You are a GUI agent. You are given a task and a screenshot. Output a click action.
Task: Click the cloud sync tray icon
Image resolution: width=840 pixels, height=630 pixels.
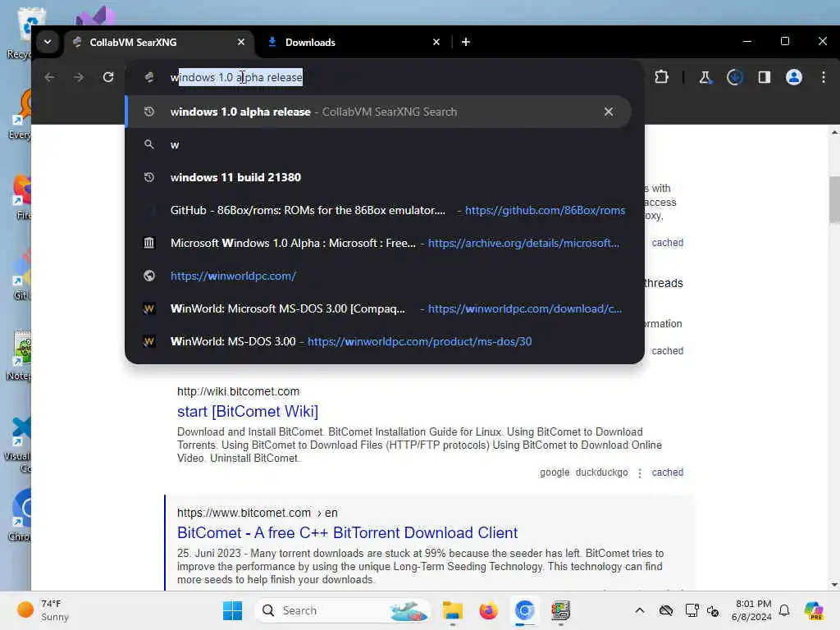[666, 610]
